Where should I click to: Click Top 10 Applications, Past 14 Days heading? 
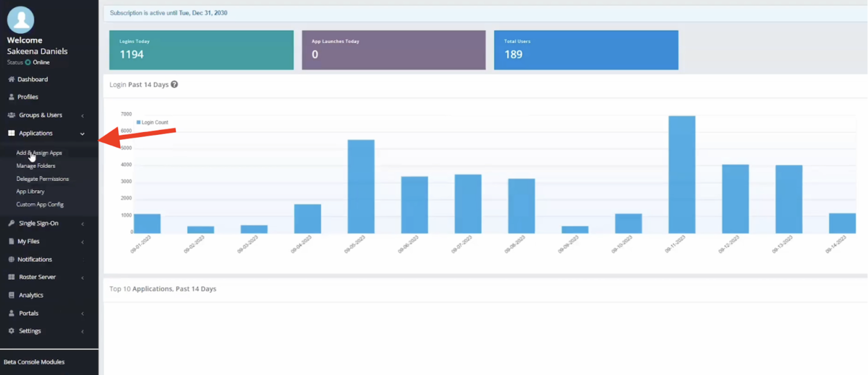click(x=163, y=289)
